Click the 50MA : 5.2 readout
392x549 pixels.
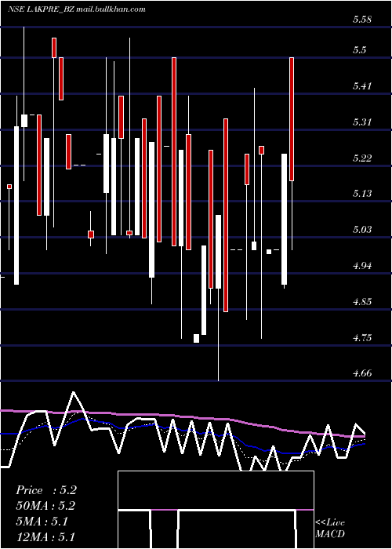[x=45, y=506]
